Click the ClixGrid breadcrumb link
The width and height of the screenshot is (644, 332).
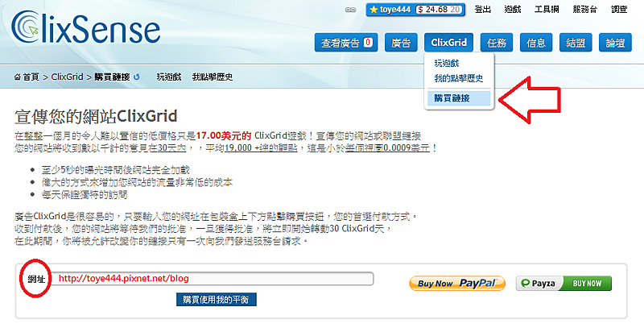click(67, 77)
